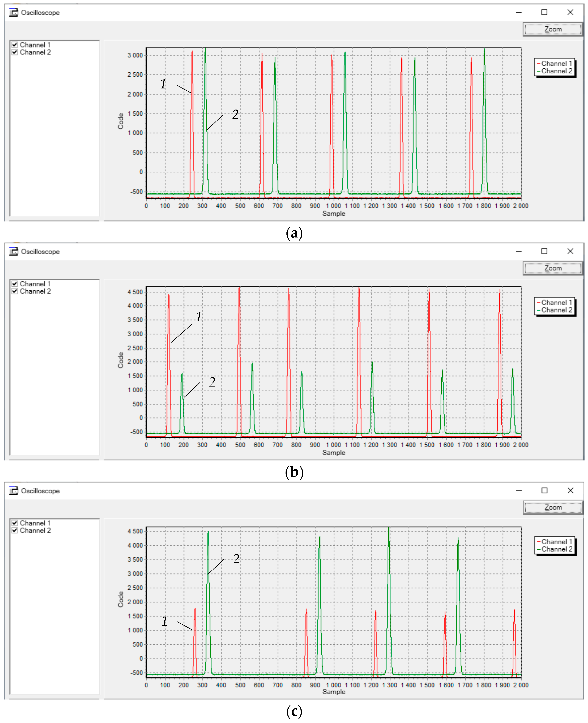Click Oscilloscope app icon in top window

tap(13, 13)
